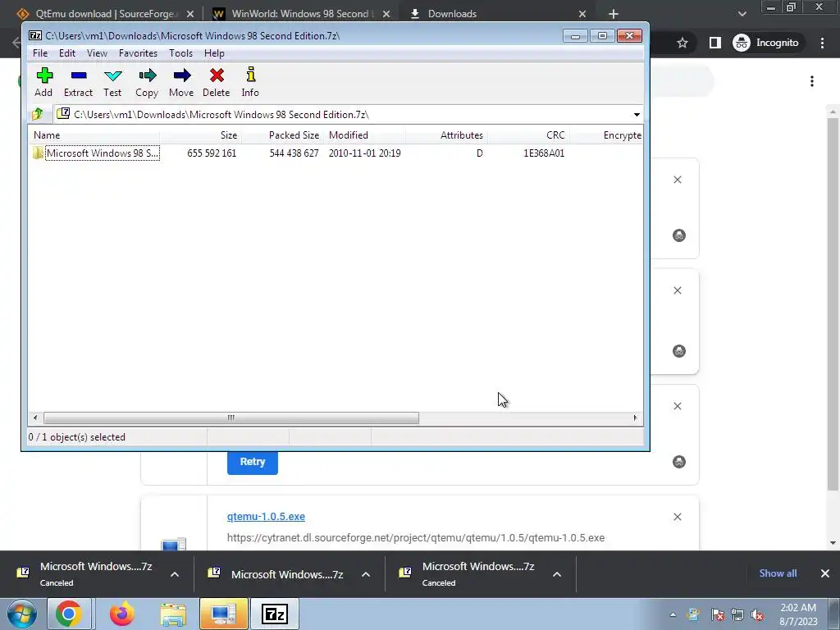Open the Tools menu
The height and width of the screenshot is (630, 840).
tap(180, 53)
